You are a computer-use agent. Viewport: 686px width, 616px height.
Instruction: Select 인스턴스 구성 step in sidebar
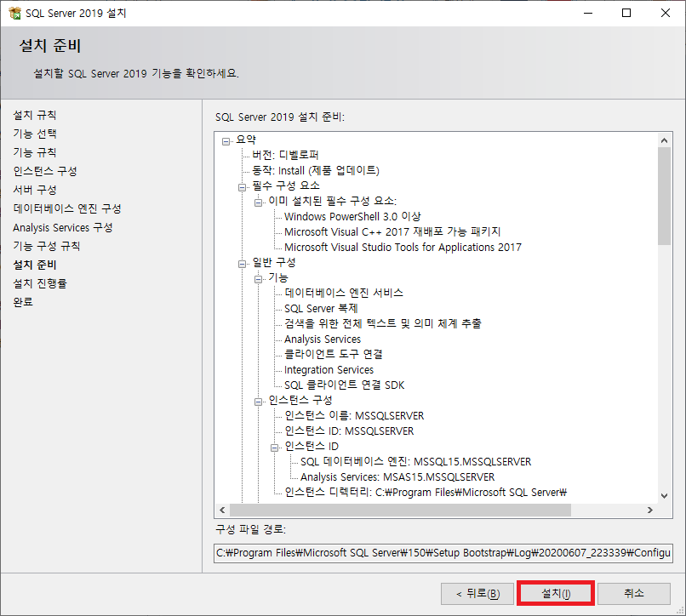point(45,171)
